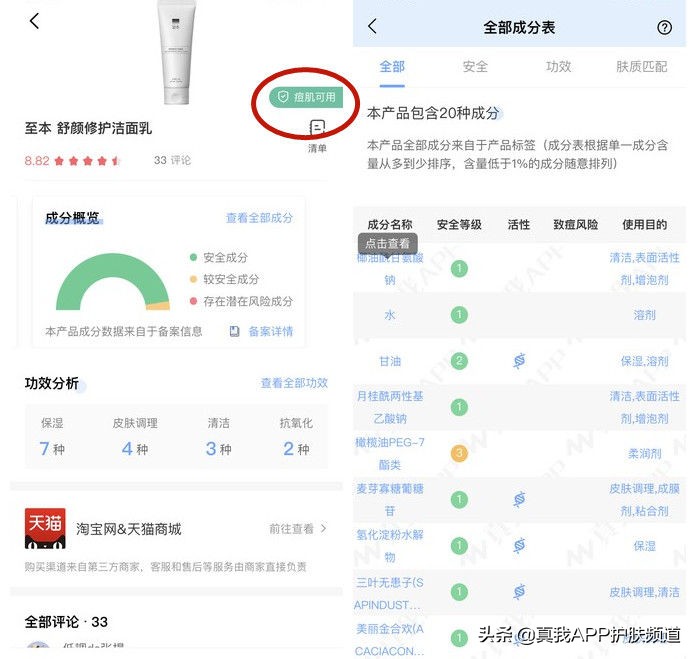Tap the 使用目的 column header
The height and width of the screenshot is (659, 696).
point(645,225)
